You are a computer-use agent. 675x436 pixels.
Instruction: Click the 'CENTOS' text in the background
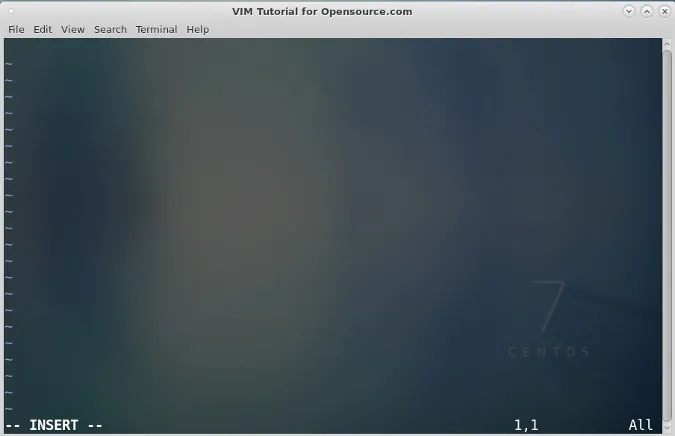pos(549,352)
